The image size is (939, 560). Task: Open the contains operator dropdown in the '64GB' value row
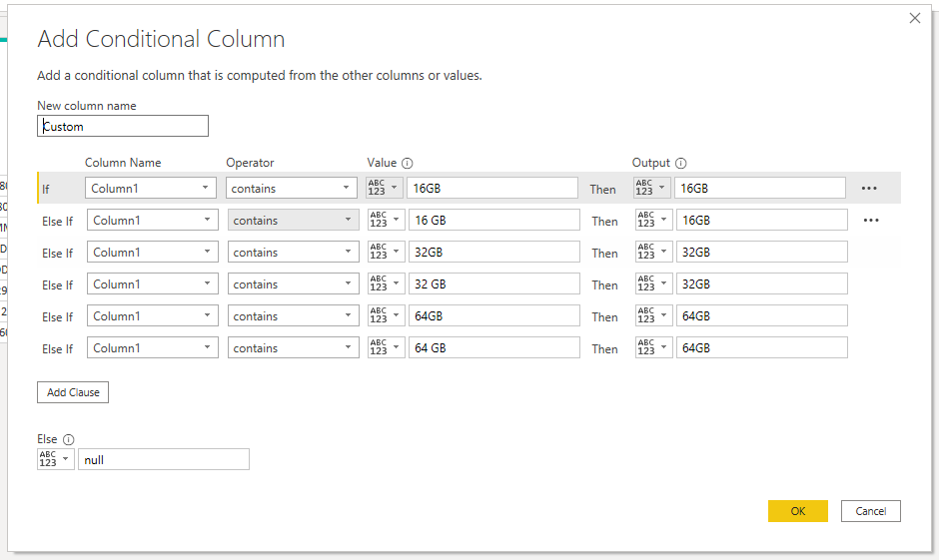(x=293, y=315)
